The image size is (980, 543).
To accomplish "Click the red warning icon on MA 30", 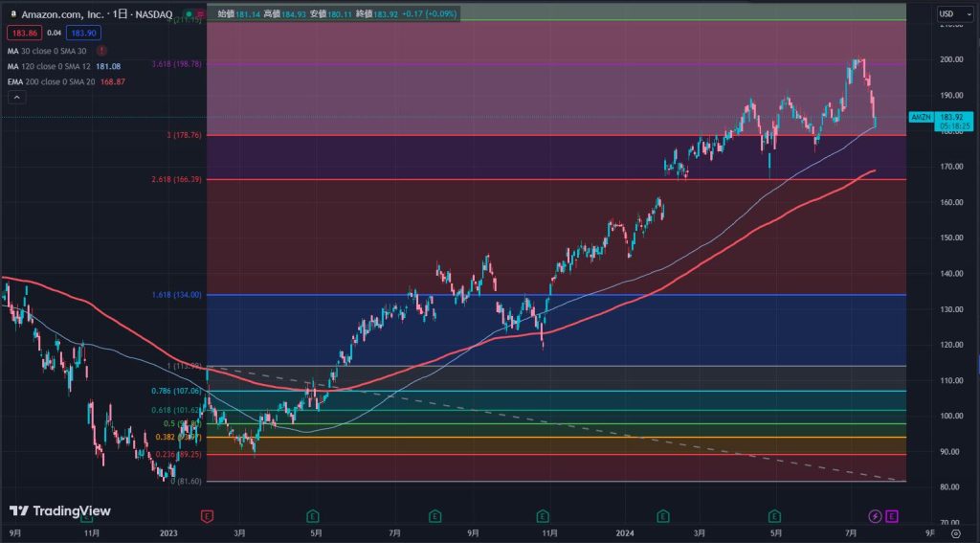I will point(101,51).
